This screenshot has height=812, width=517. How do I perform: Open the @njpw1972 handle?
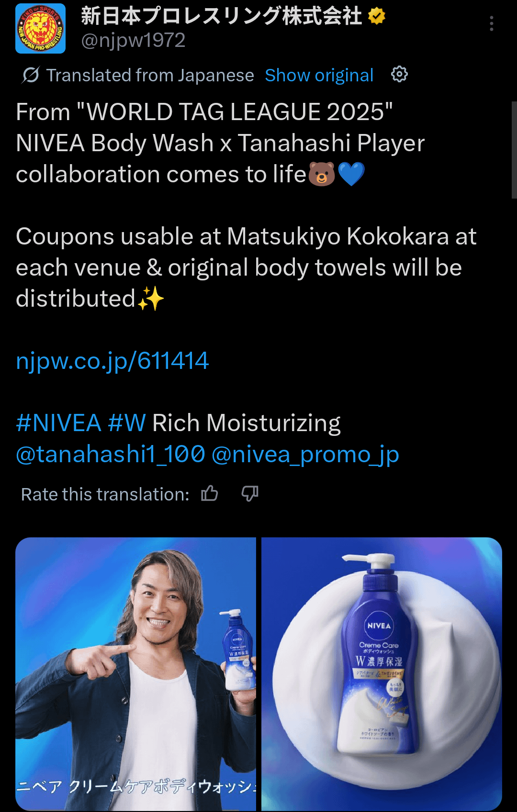click(x=133, y=41)
